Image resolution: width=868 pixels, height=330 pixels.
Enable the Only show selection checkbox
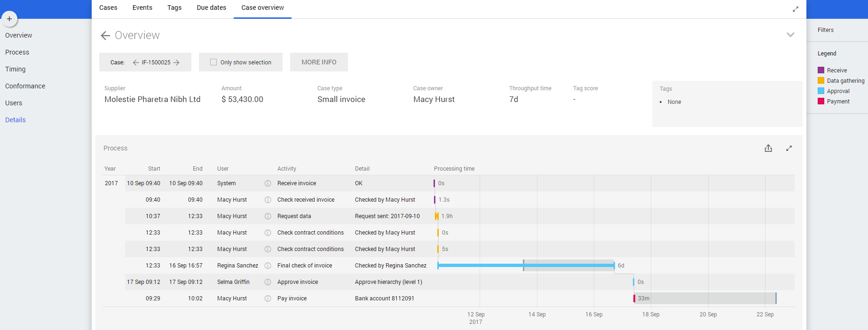213,62
